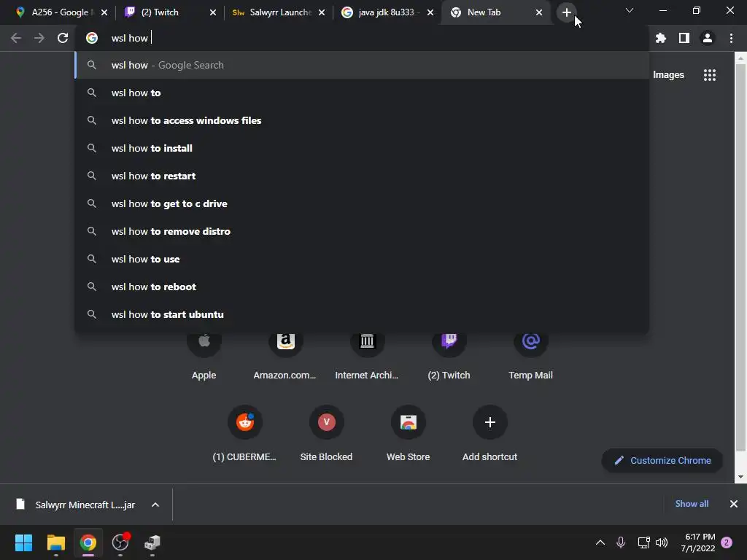Pick suggestion 'wsl how to restart'
Screen dimensions: 747x560
(x=362, y=176)
